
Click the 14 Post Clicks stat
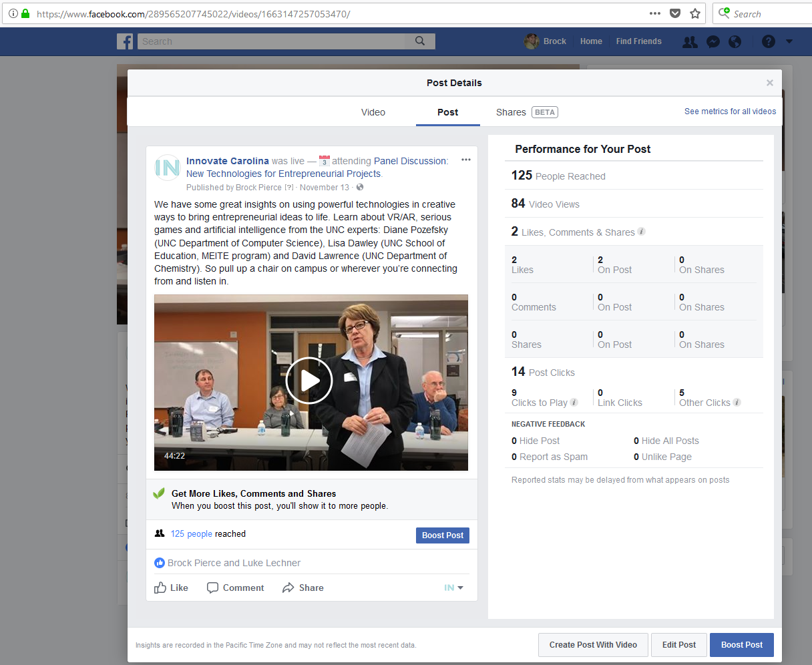pos(543,372)
